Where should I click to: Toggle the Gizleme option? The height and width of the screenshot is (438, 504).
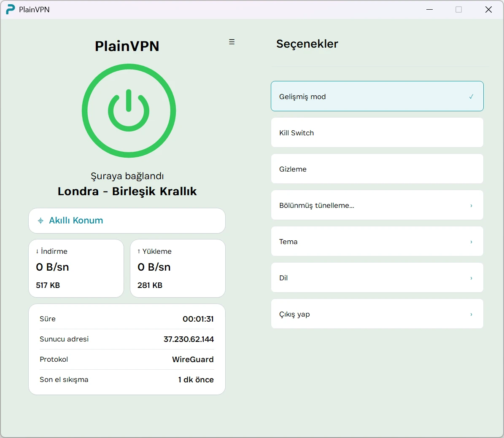pos(377,169)
